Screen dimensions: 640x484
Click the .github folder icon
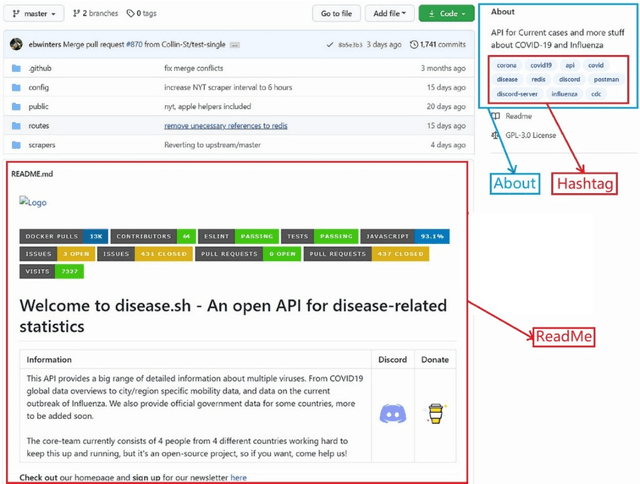(x=16, y=68)
